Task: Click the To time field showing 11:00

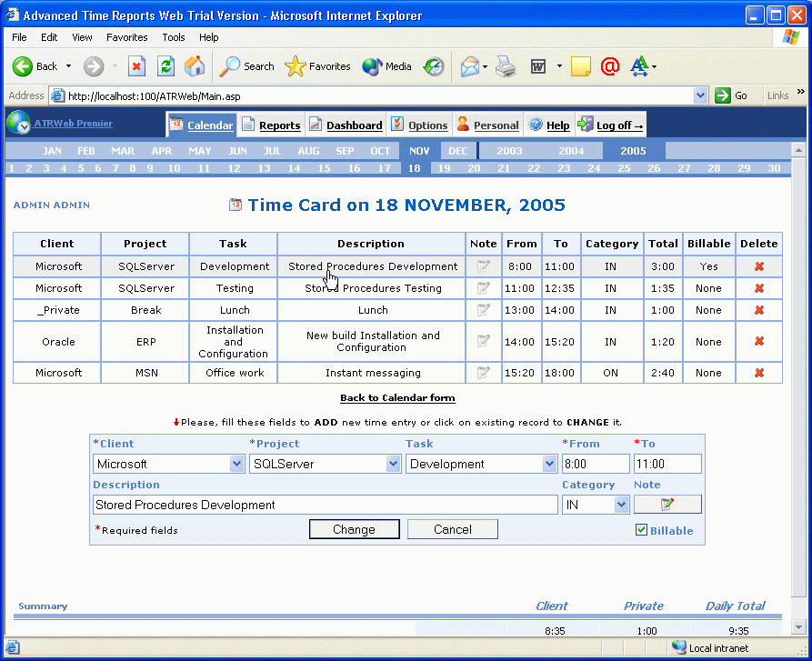Action: pos(667,464)
